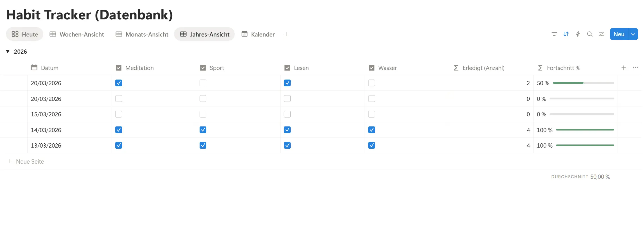Viewport: 644px width, 235px height.
Task: Check Sport for the first 20/03/2026 row
Action: (x=203, y=83)
